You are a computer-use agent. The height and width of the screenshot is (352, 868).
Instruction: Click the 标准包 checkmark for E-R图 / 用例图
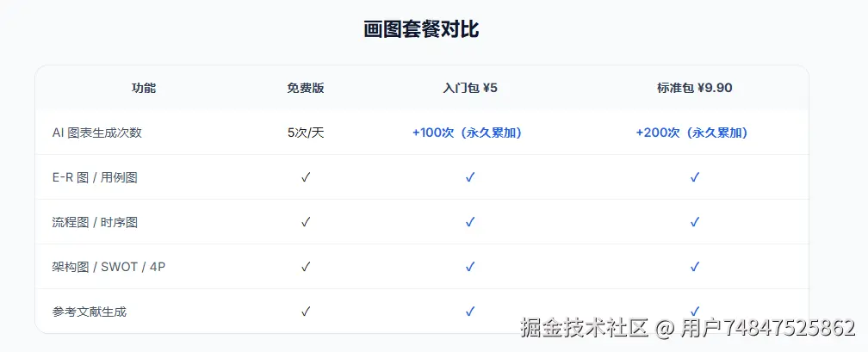(x=695, y=177)
